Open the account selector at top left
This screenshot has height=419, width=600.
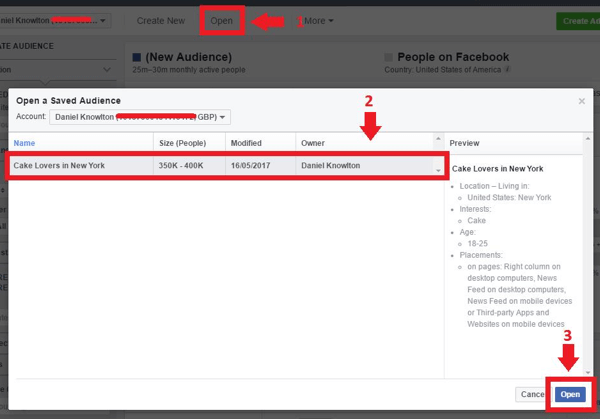(55, 20)
